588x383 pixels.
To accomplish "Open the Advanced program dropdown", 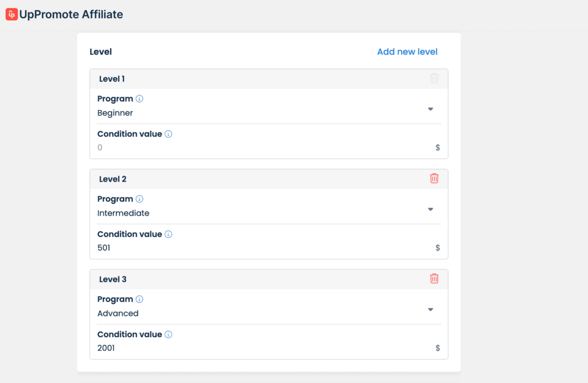I will tap(430, 310).
